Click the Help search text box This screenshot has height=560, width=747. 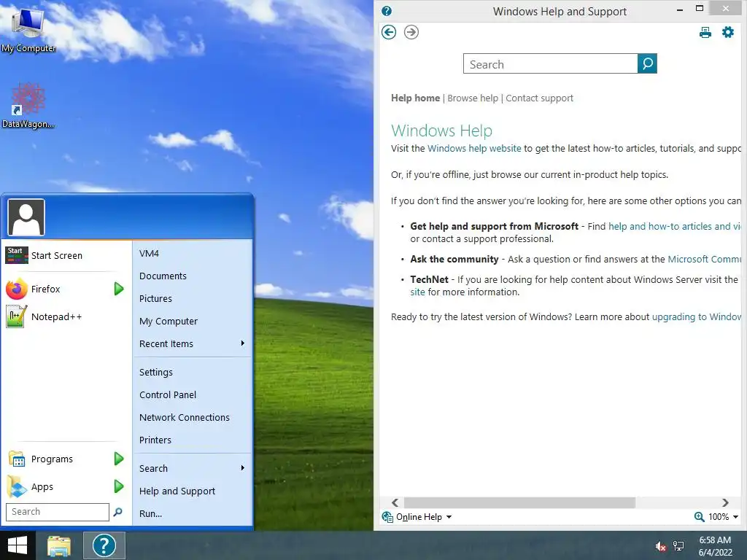pyautogui.click(x=550, y=64)
